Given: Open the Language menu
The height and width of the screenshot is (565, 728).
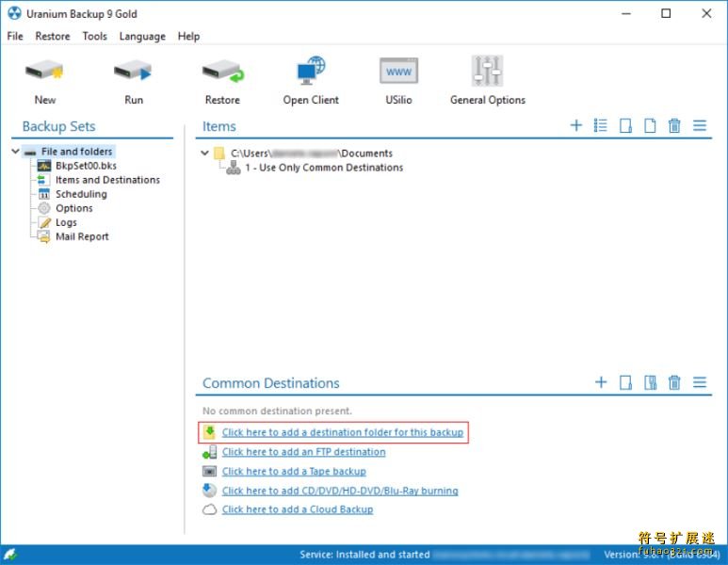Looking at the screenshot, I should click(x=142, y=36).
